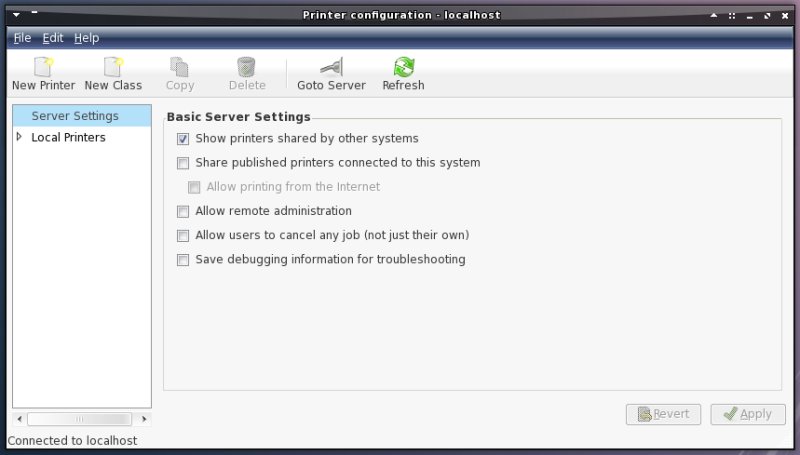The height and width of the screenshot is (455, 800).
Task: Open the File menu
Action: 22,38
